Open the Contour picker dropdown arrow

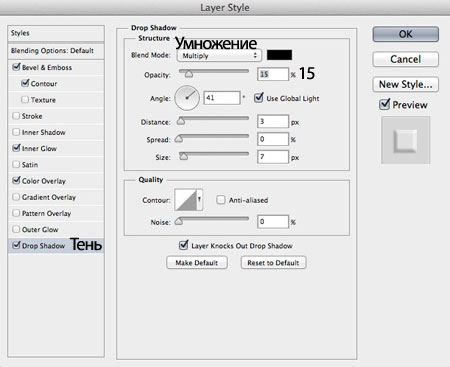[x=199, y=200]
